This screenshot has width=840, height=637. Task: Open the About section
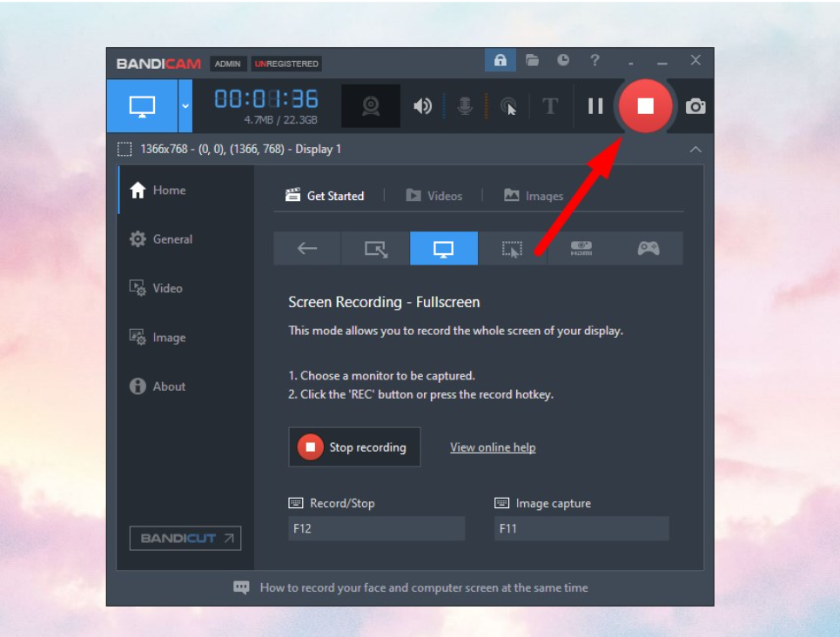point(186,386)
